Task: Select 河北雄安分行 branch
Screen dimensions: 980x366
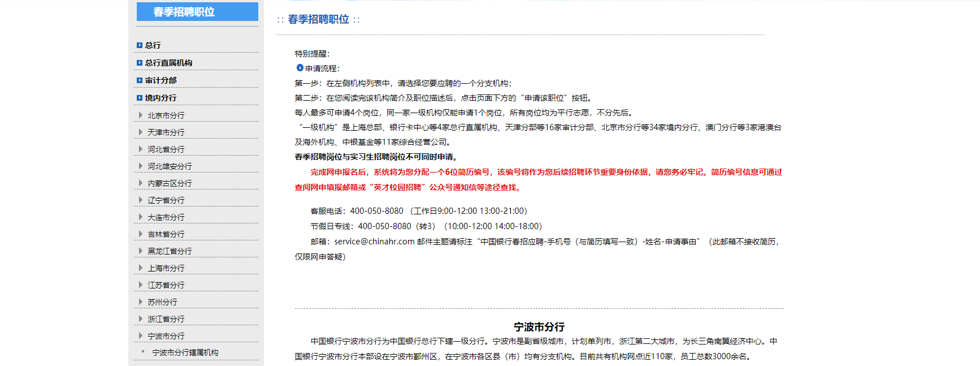Action: pos(170,166)
